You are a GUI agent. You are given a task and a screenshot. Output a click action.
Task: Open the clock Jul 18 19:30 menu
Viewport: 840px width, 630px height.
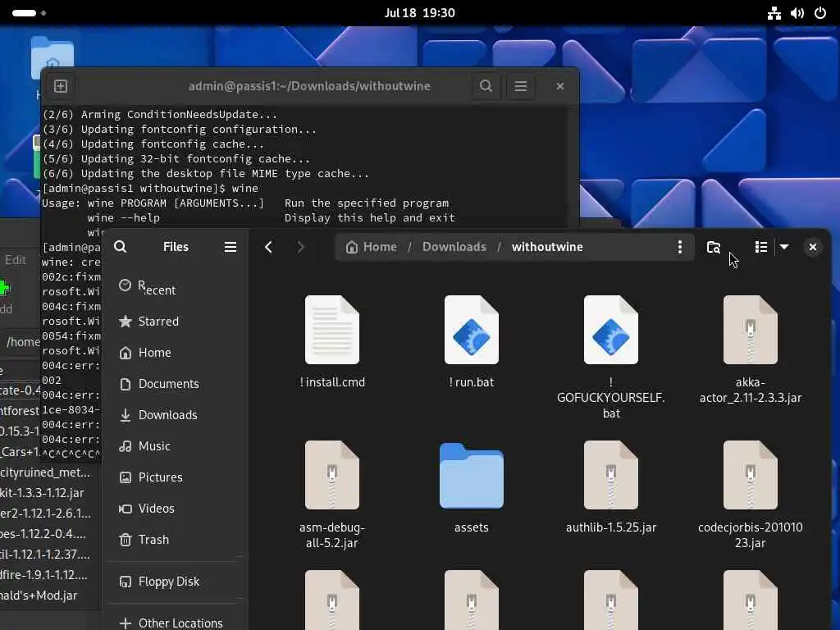419,13
